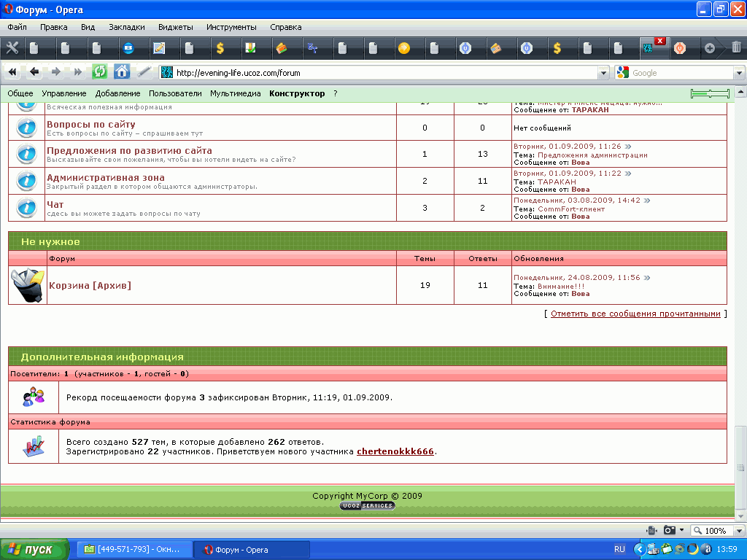This screenshot has width=747, height=560.
Task: Switch to the notepad with pencil tab
Action: click(x=159, y=48)
